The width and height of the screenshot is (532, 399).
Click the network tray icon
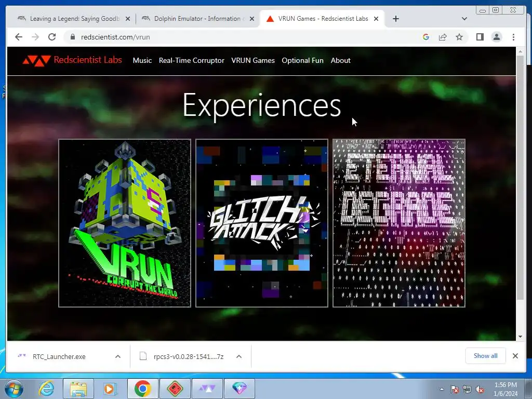[467, 390]
